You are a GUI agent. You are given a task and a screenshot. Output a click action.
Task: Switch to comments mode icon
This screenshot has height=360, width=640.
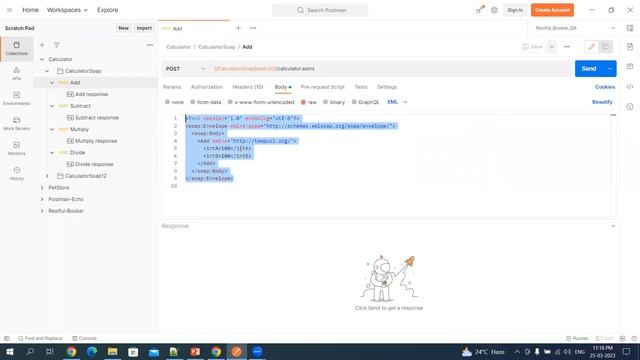point(605,47)
